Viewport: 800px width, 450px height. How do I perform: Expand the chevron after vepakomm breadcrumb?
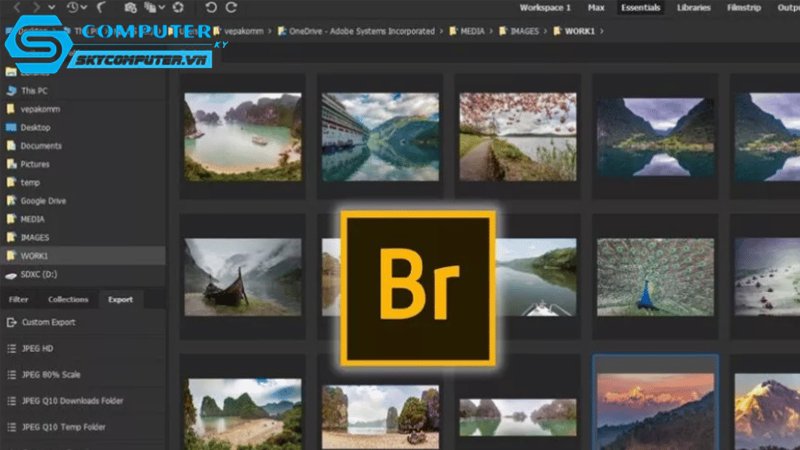point(270,31)
